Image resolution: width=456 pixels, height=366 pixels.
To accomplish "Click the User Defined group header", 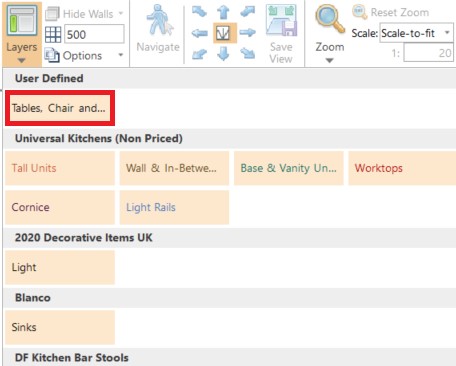I will pos(230,78).
